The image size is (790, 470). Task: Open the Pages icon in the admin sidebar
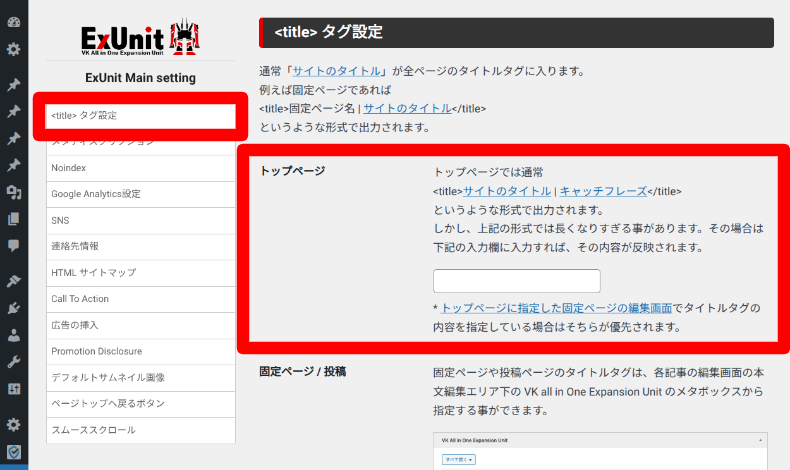[x=14, y=219]
